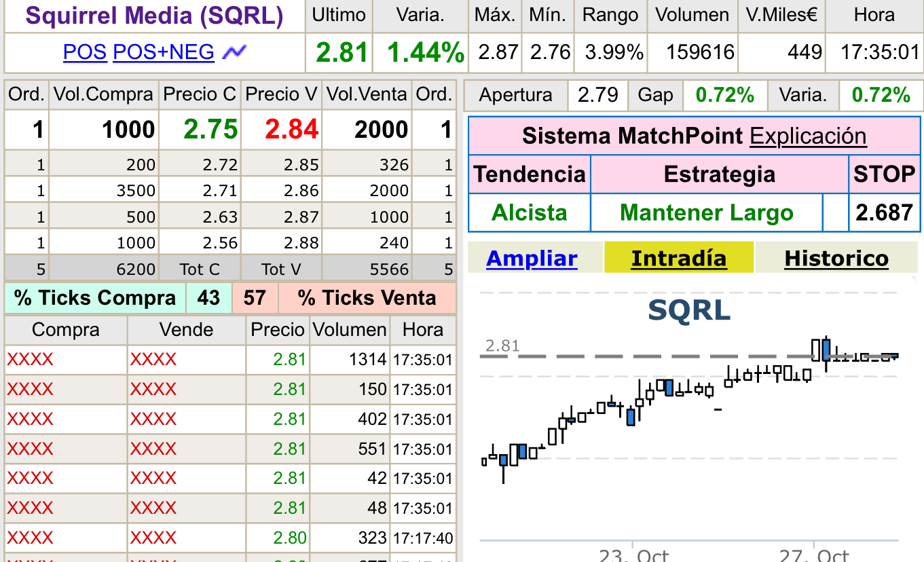Click the trade time 17:17:40
This screenshot has height=562, width=924.
tap(423, 538)
